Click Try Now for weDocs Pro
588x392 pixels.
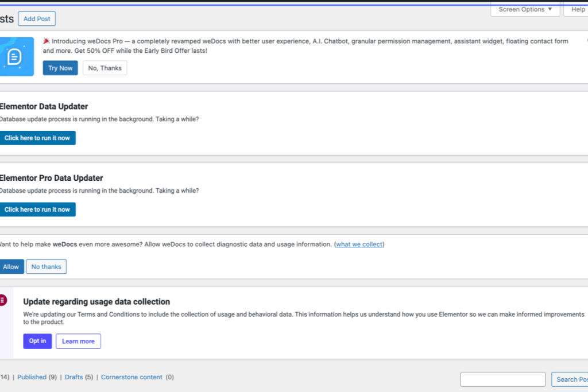60,68
